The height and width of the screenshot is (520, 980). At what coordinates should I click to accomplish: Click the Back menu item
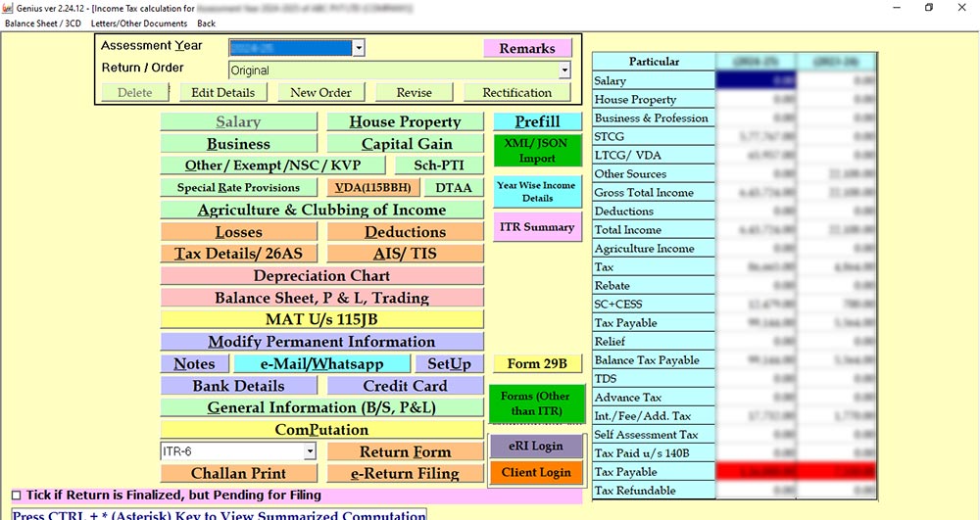(x=206, y=23)
